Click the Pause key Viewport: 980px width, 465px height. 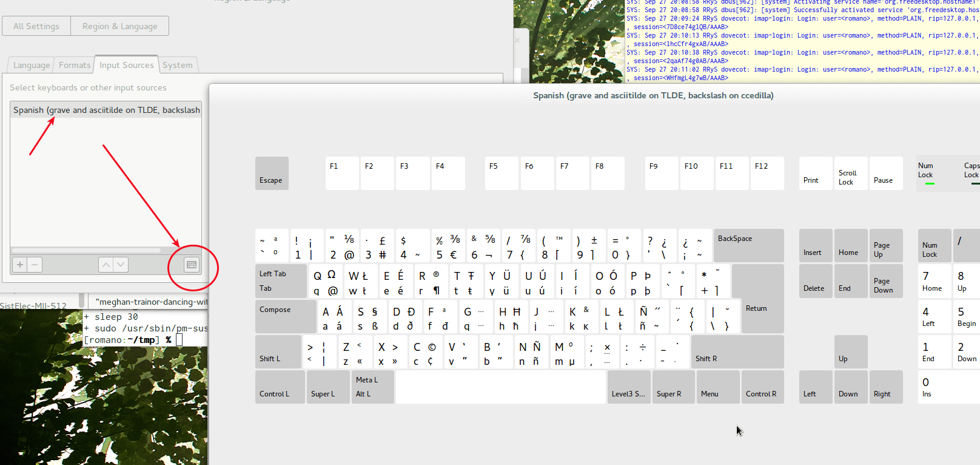[886, 173]
